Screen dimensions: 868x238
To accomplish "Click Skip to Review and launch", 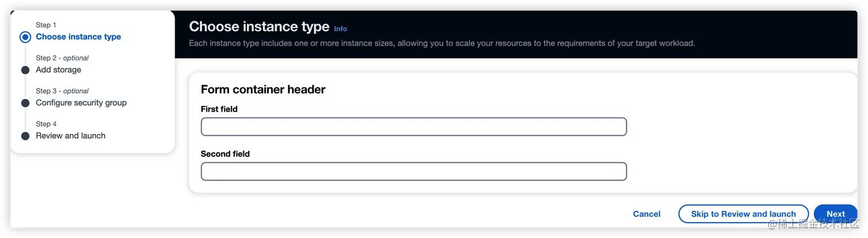I will [x=743, y=214].
